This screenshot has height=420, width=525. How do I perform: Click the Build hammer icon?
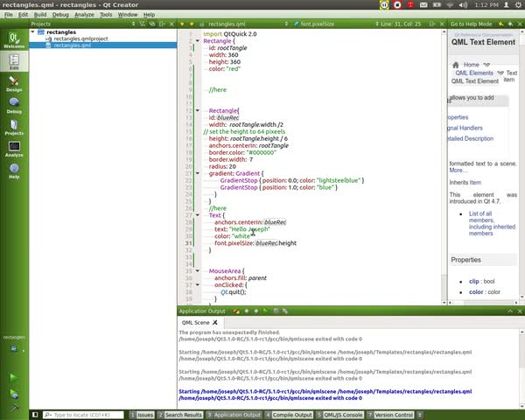pos(13,407)
